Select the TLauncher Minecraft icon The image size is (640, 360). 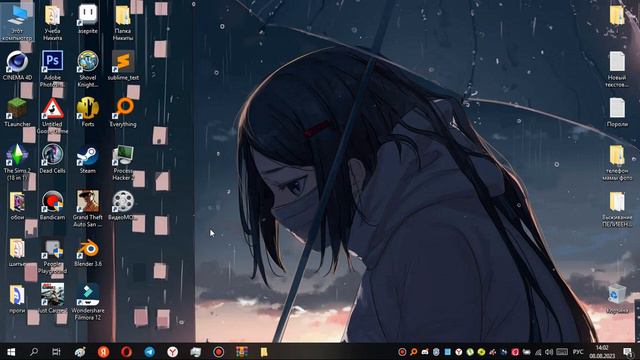(x=17, y=112)
